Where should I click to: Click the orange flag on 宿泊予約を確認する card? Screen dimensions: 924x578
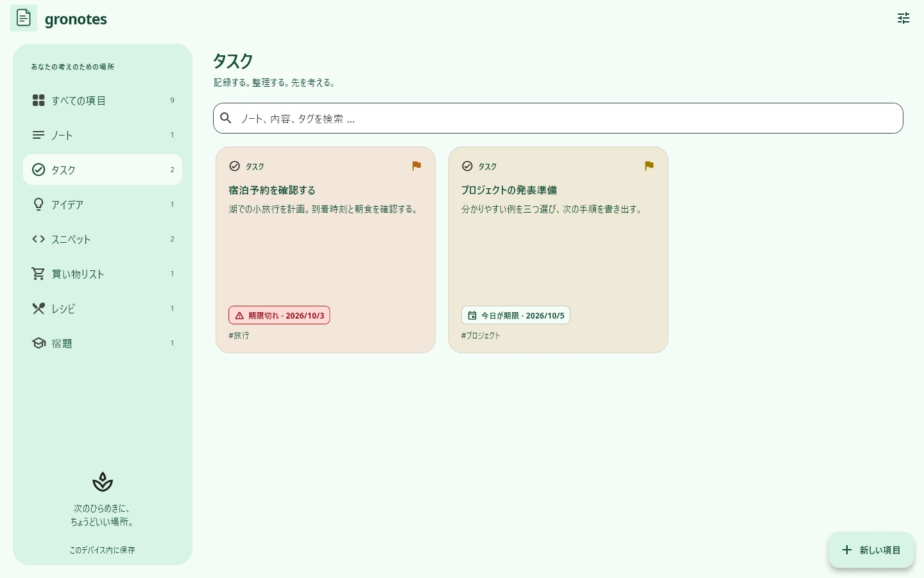tap(416, 166)
